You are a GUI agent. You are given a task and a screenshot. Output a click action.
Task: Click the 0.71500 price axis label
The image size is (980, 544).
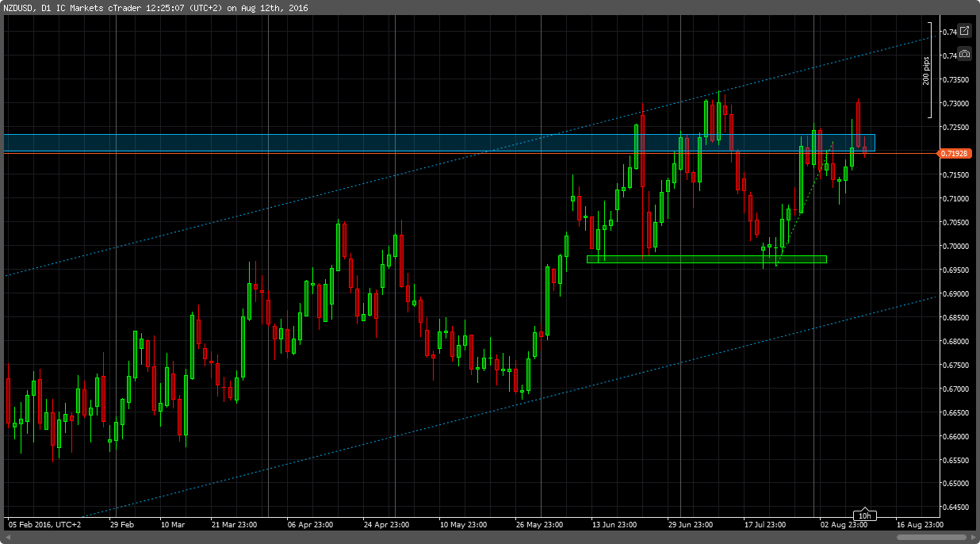point(955,175)
